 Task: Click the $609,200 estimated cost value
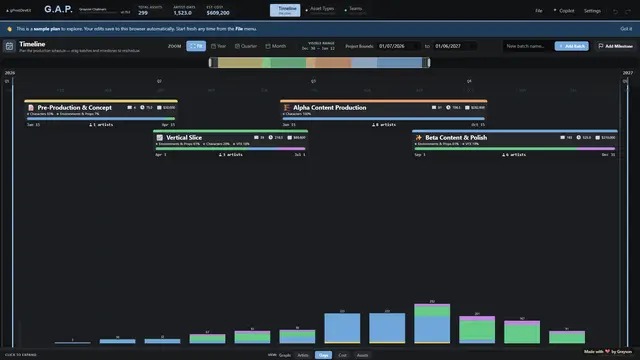point(218,13)
